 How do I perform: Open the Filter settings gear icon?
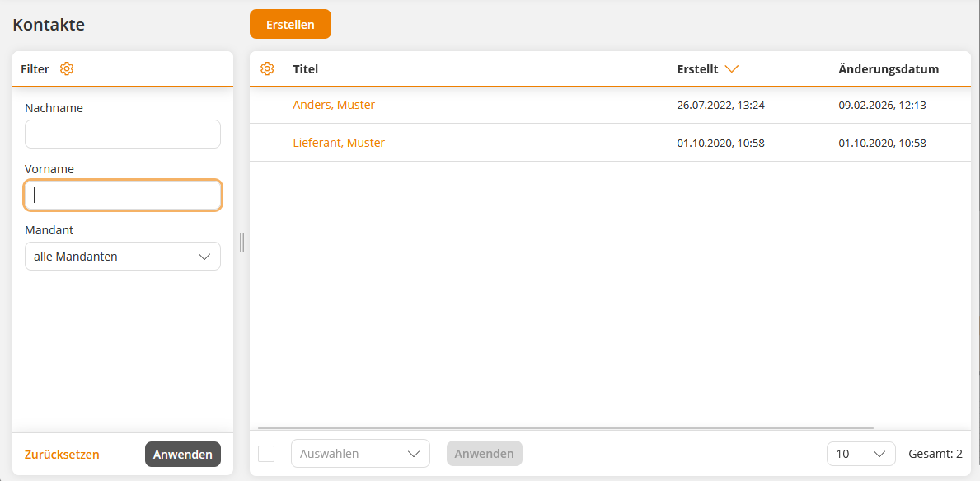(x=67, y=69)
